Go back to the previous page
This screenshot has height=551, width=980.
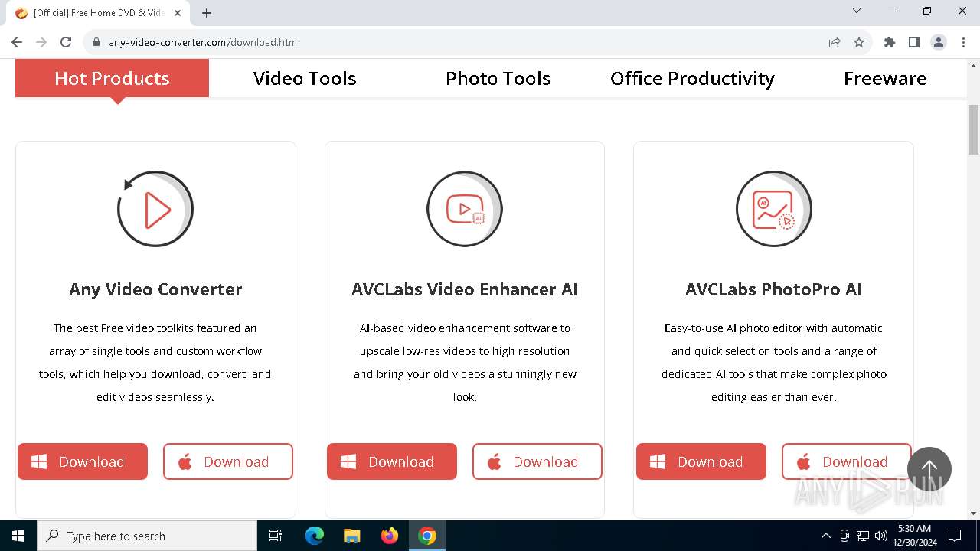pyautogui.click(x=17, y=42)
